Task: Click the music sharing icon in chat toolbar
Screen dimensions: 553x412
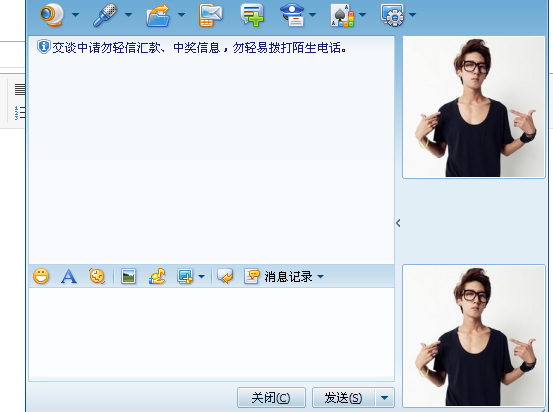Action: (x=157, y=276)
